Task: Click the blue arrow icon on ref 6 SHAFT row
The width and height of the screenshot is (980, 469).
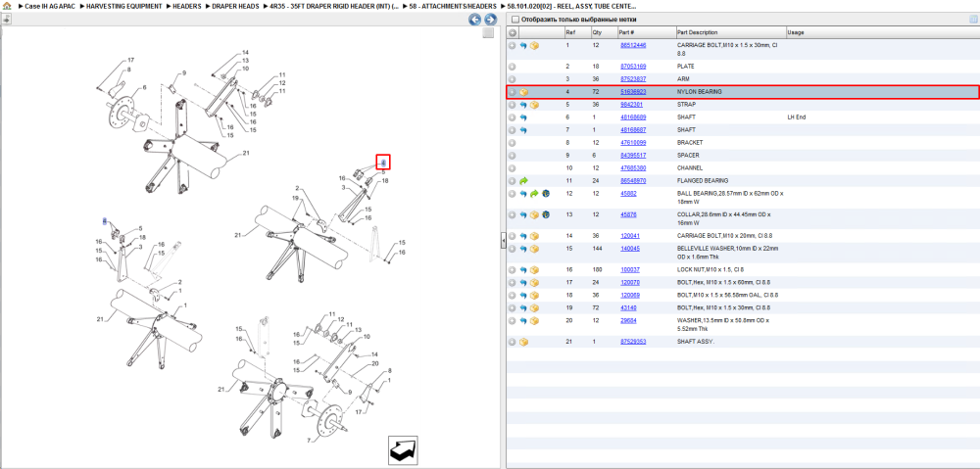Action: click(523, 117)
